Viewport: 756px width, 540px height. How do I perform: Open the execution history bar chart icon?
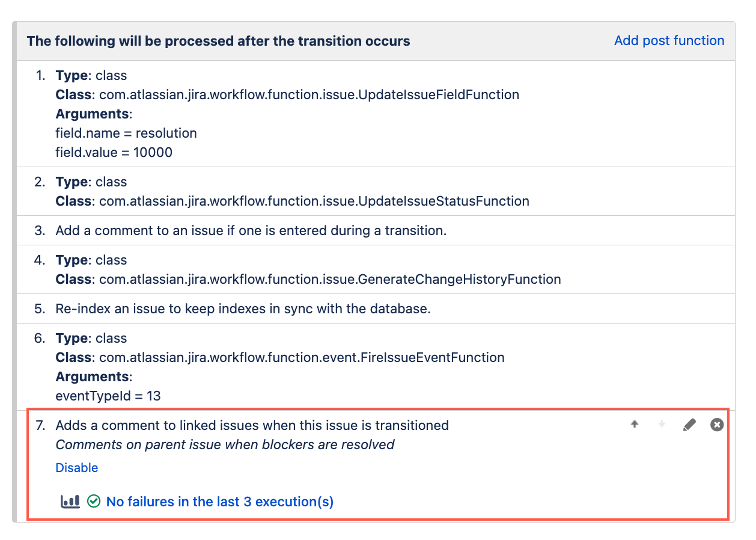point(70,501)
